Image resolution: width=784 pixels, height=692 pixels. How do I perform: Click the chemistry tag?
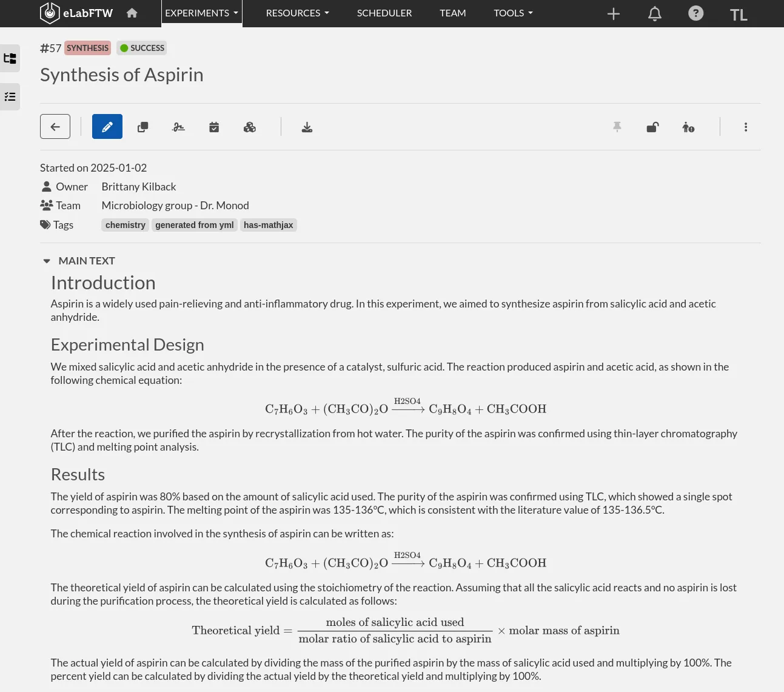[126, 225]
